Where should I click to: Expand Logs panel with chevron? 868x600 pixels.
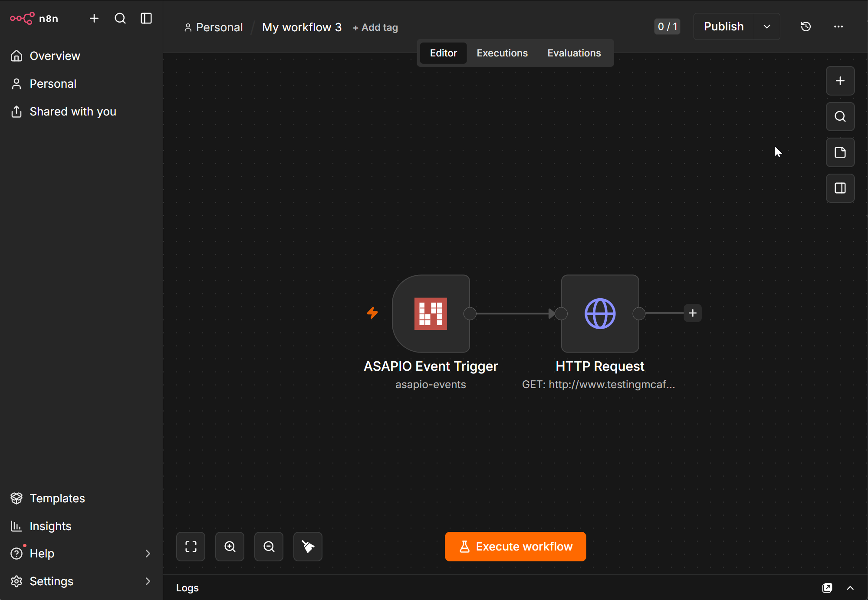pyautogui.click(x=850, y=588)
